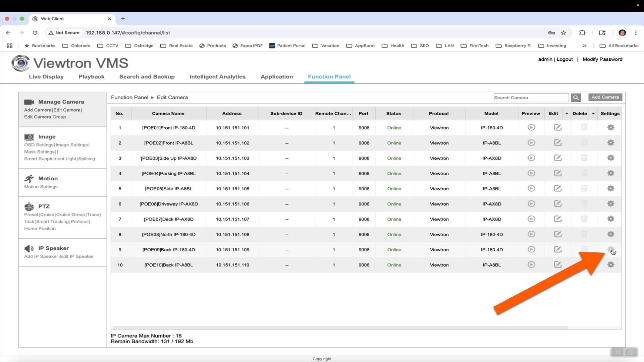Open settings gear for [POE03]Side Up IP-AX8D
The image size is (644, 362).
pyautogui.click(x=611, y=158)
